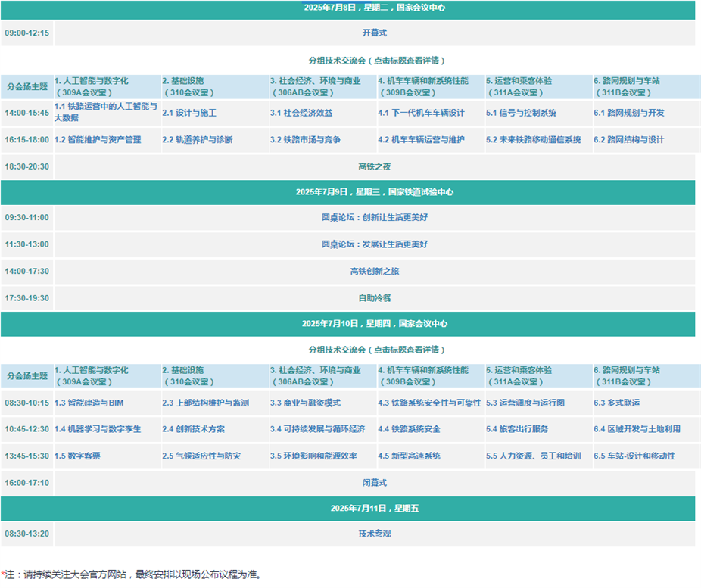Open the 技术参观 technical visit entry
This screenshot has height=588, width=701.
374,534
